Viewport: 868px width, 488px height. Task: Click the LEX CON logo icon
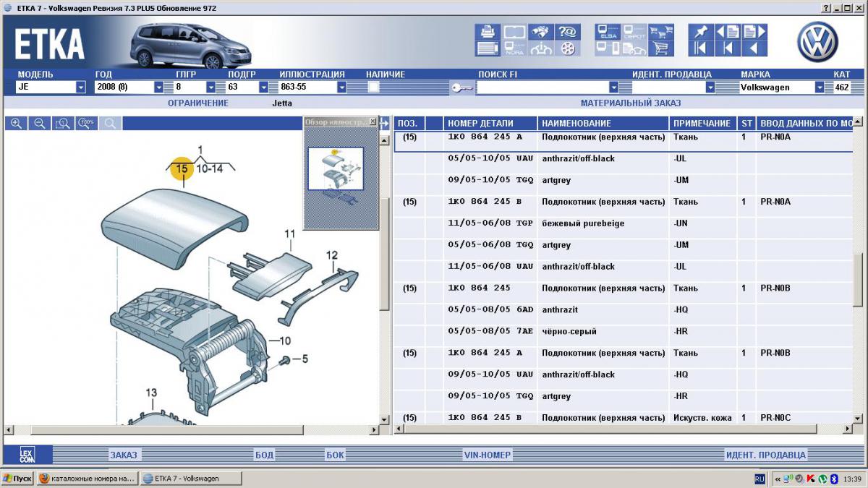pos(27,455)
